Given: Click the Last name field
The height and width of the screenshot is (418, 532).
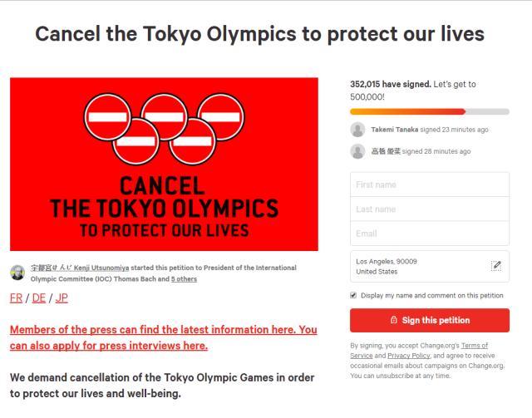Looking at the screenshot, I should (429, 209).
